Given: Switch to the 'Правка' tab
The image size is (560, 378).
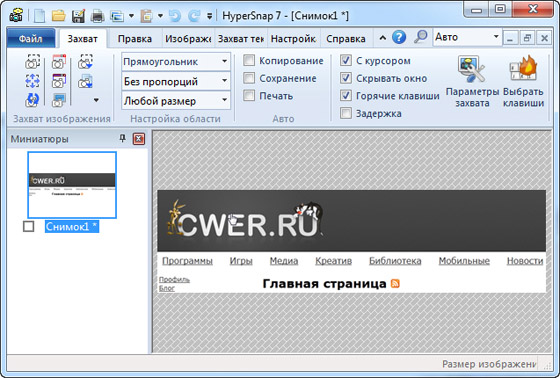Looking at the screenshot, I should click(x=135, y=39).
